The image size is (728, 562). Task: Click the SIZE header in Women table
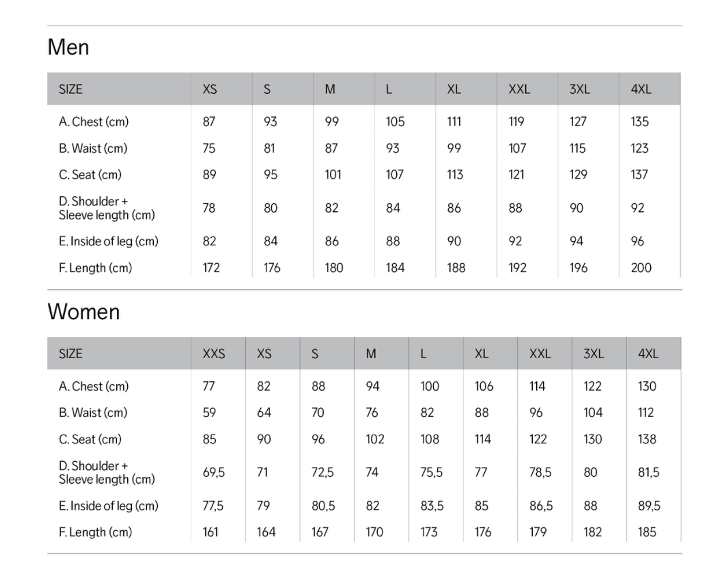click(71, 354)
